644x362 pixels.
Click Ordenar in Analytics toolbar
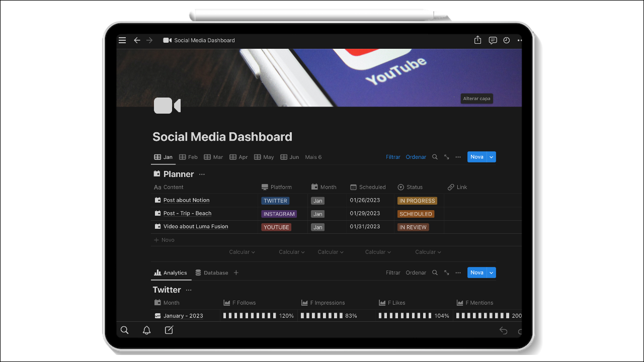416,273
